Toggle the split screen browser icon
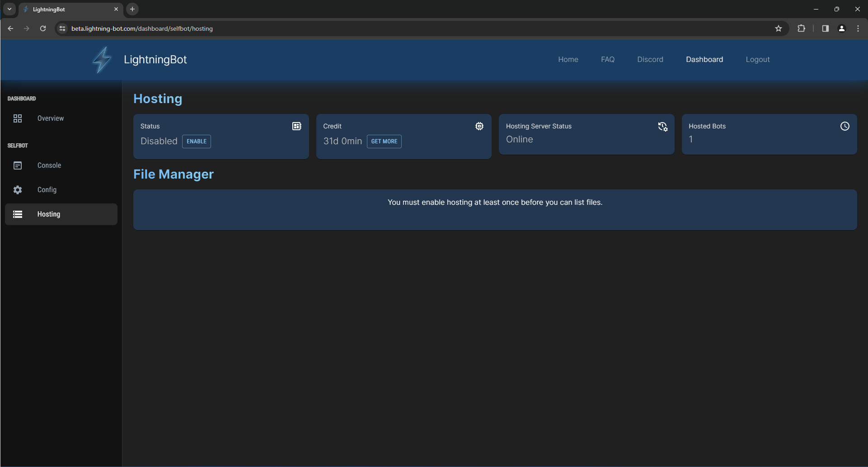 [x=825, y=28]
